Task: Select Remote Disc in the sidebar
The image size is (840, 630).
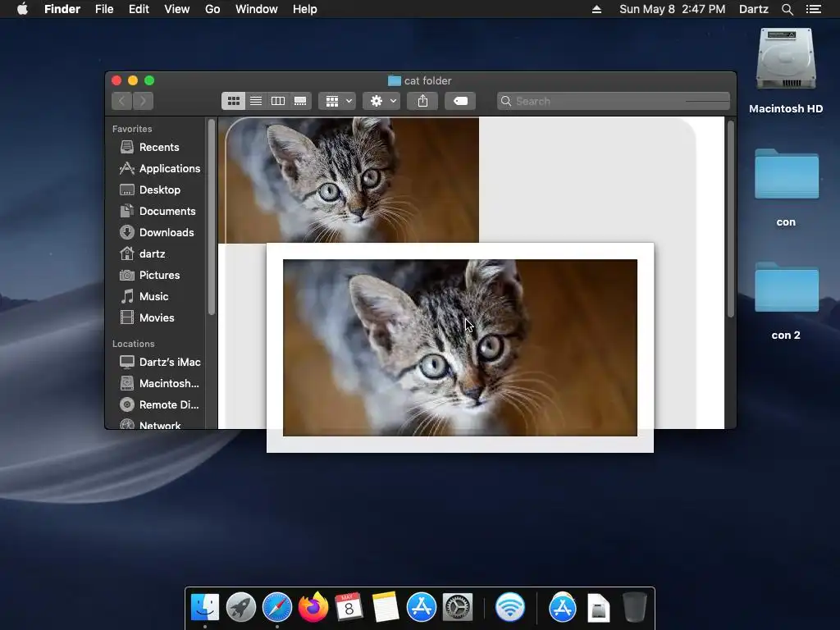Action: pyautogui.click(x=159, y=405)
